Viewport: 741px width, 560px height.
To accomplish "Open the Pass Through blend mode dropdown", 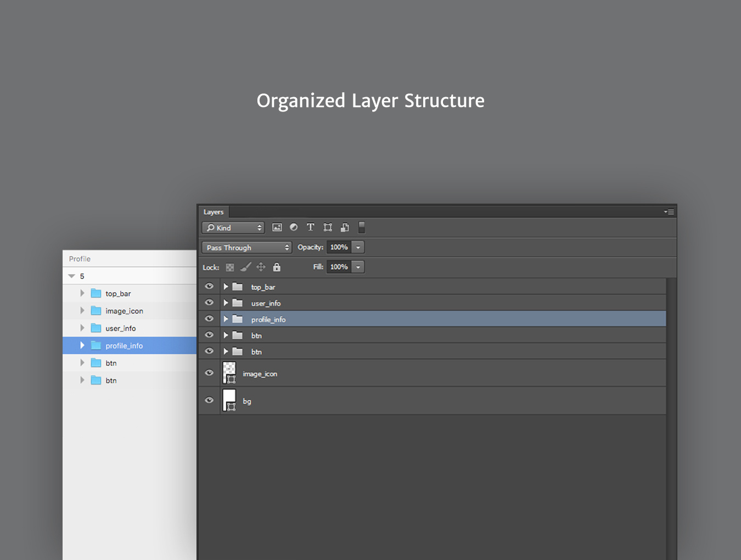I will point(246,248).
